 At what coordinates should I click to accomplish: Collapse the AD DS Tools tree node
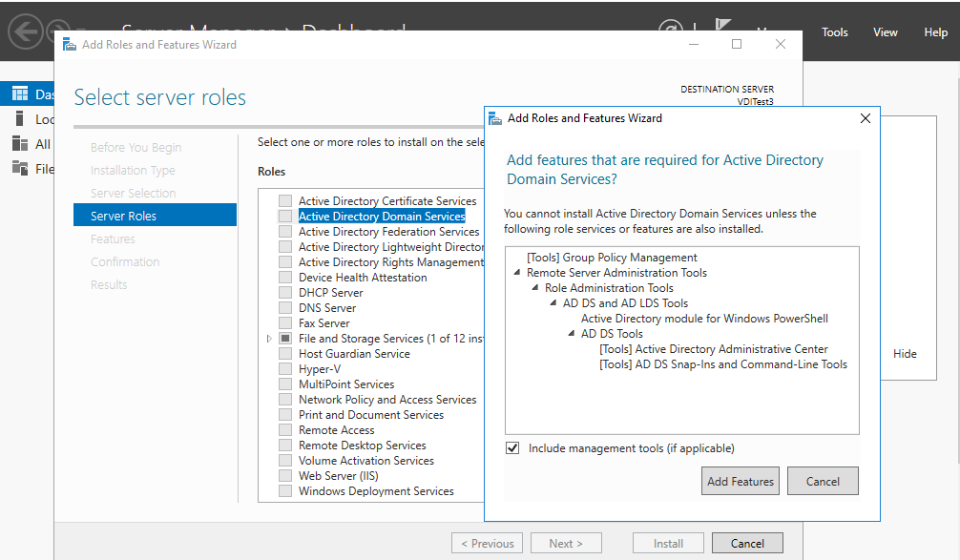click(x=573, y=334)
